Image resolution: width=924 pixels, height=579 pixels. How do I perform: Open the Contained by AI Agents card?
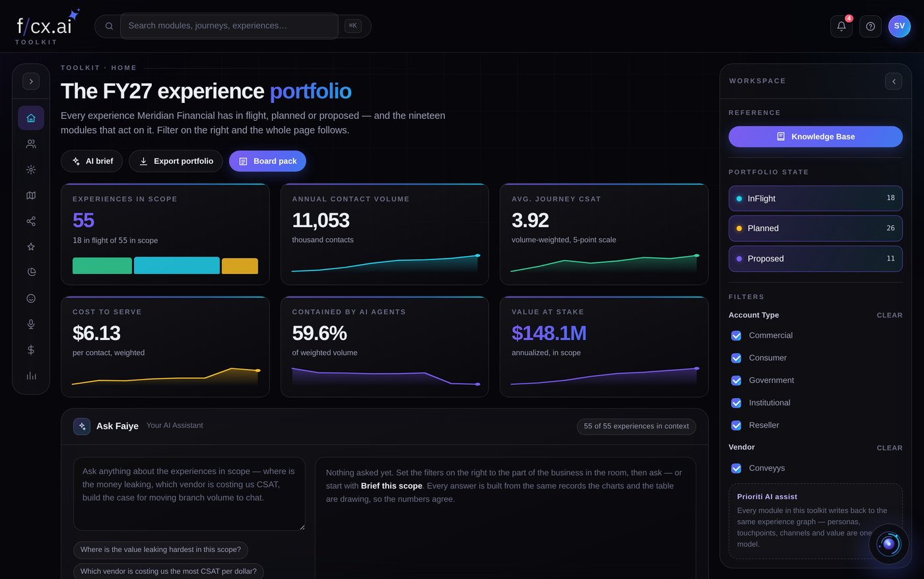[385, 347]
